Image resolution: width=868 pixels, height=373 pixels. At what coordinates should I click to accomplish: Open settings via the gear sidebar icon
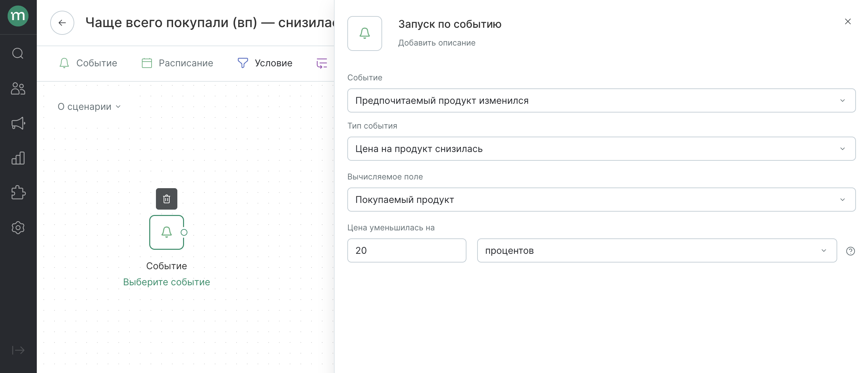click(18, 228)
